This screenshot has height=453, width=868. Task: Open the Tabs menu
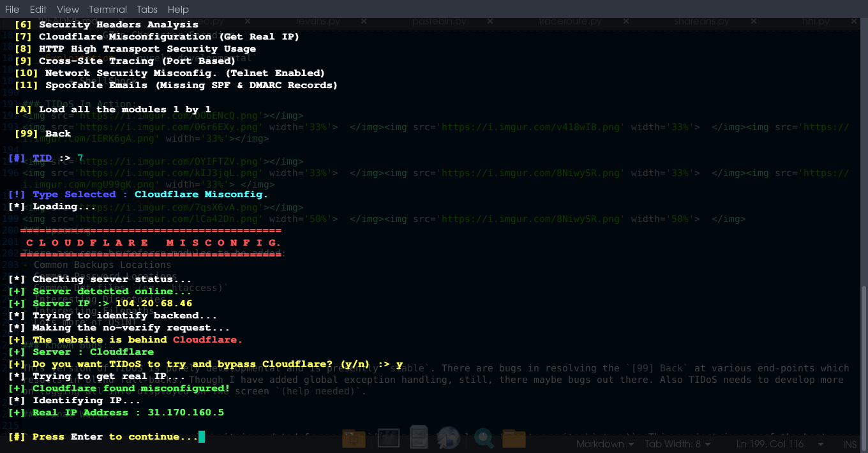click(147, 9)
